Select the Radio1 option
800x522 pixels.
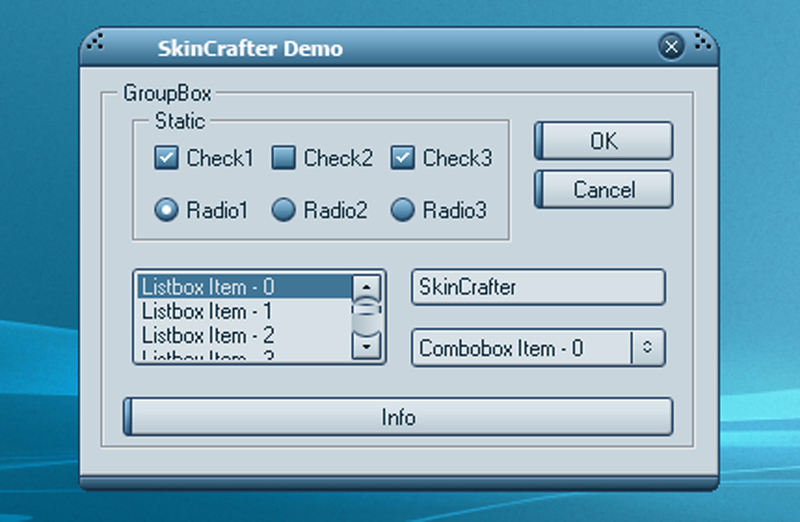point(166,210)
